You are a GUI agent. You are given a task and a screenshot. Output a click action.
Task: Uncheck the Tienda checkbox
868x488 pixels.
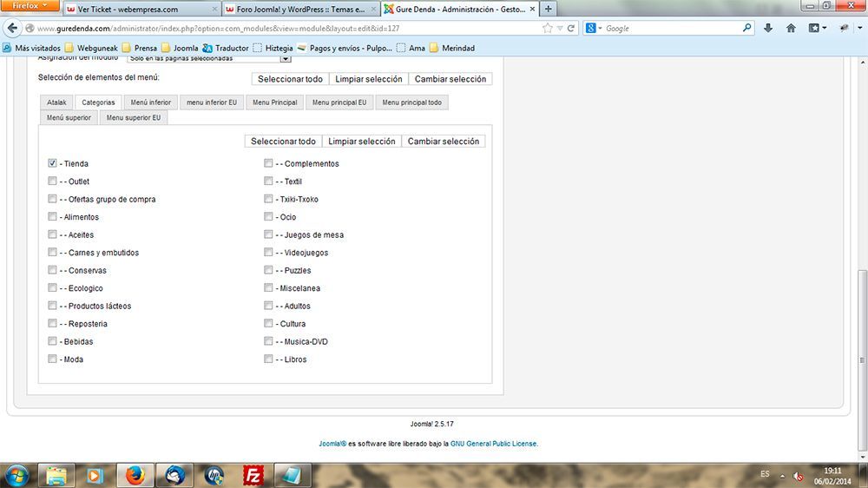click(x=52, y=163)
